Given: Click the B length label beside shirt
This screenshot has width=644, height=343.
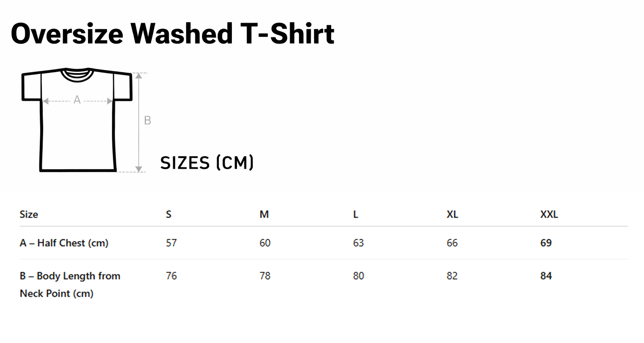Looking at the screenshot, I should 148,120.
